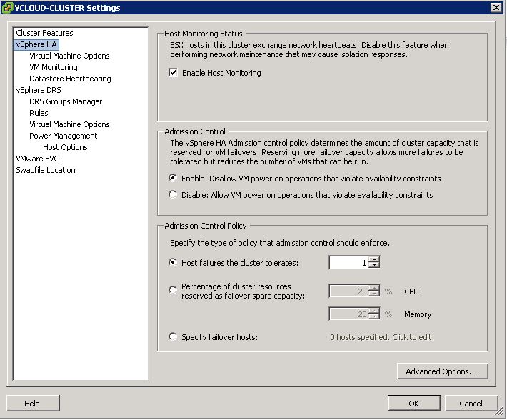Increase host failures tolerated with up arrow
Image resolution: width=507 pixels, height=420 pixels.
[374, 259]
